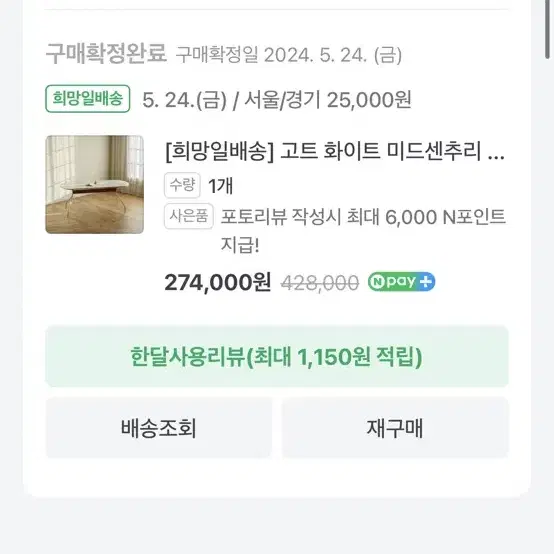
Task: Click the vertical scrollbar at right edge
Action: 547,29
